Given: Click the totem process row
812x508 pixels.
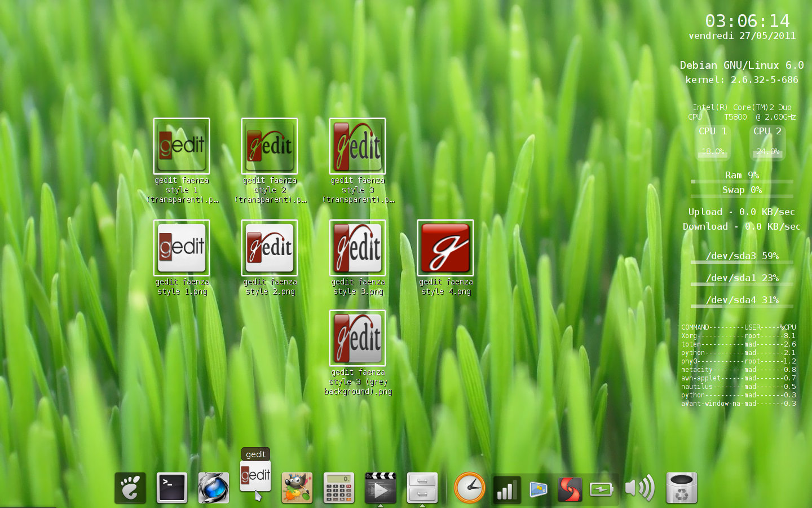Looking at the screenshot, I should pyautogui.click(x=739, y=344).
